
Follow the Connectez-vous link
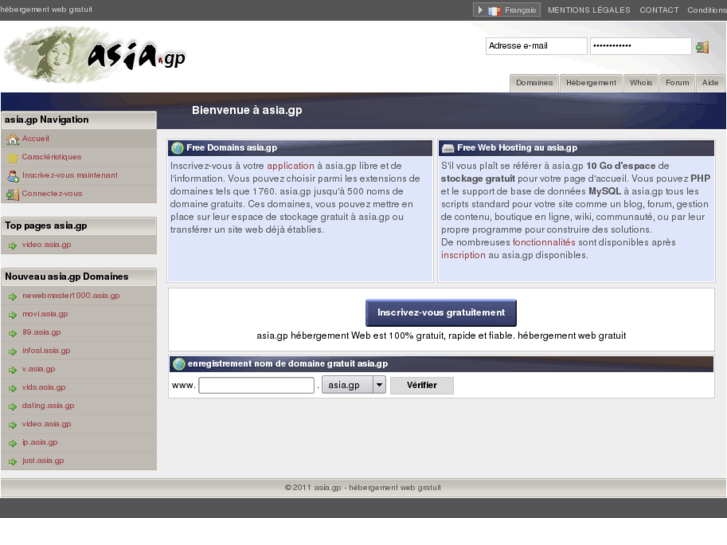click(x=52, y=193)
